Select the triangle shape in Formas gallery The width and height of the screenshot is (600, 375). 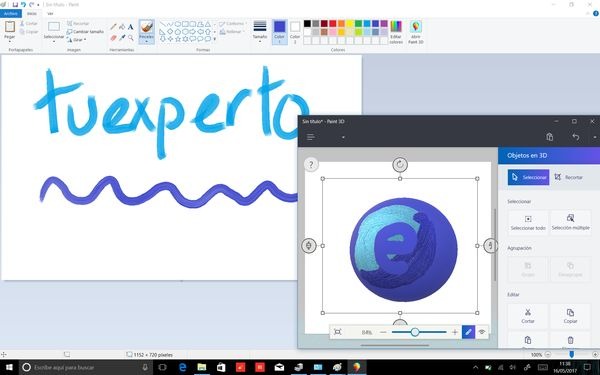pos(208,24)
